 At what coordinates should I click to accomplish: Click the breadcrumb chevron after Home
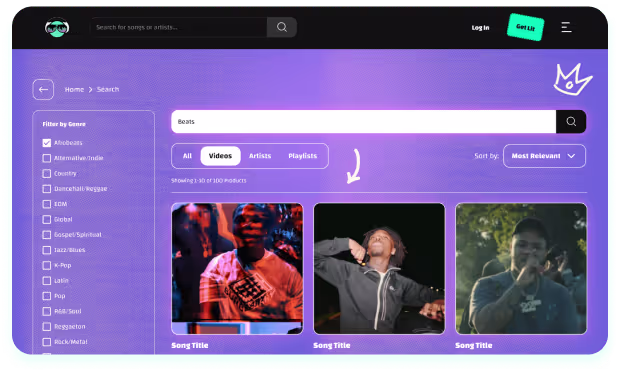(91, 90)
